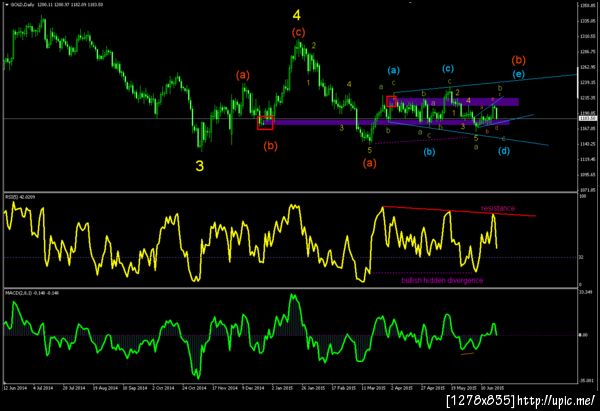600x411 pixels.
Task: Click the '10 Jun 2015' date label
Action: coord(492,388)
